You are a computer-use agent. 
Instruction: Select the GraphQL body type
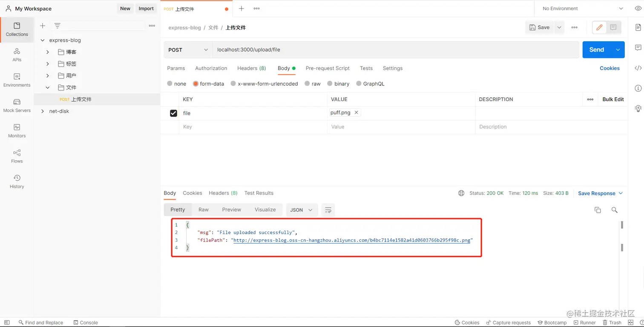click(x=370, y=84)
